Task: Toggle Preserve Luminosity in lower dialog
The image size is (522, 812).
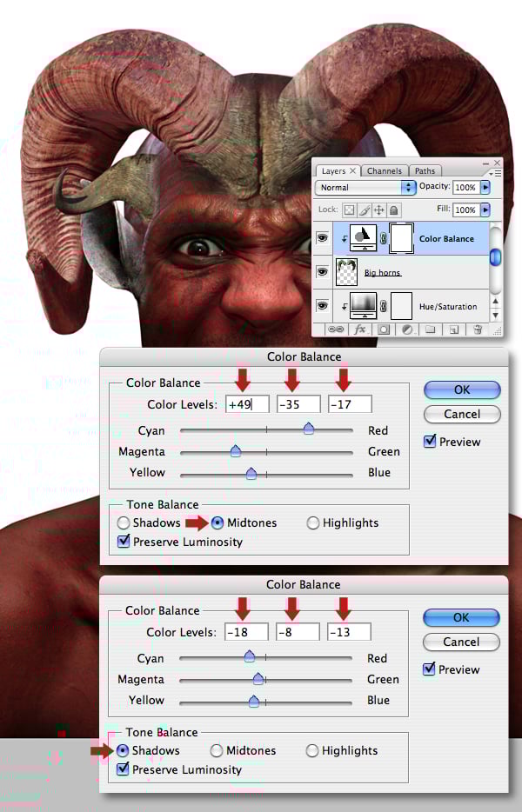Action: click(x=123, y=769)
